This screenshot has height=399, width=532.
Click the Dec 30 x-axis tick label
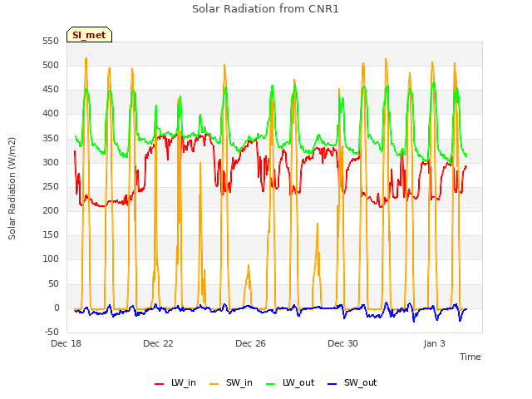342,343
